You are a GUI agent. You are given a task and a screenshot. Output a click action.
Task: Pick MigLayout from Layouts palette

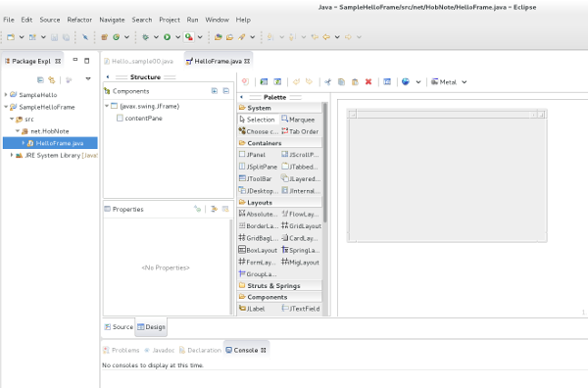(301, 263)
